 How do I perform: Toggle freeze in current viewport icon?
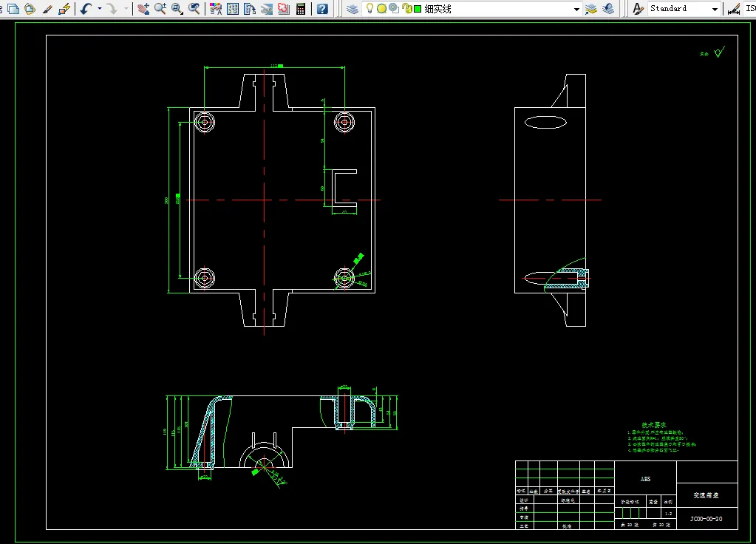[x=394, y=9]
